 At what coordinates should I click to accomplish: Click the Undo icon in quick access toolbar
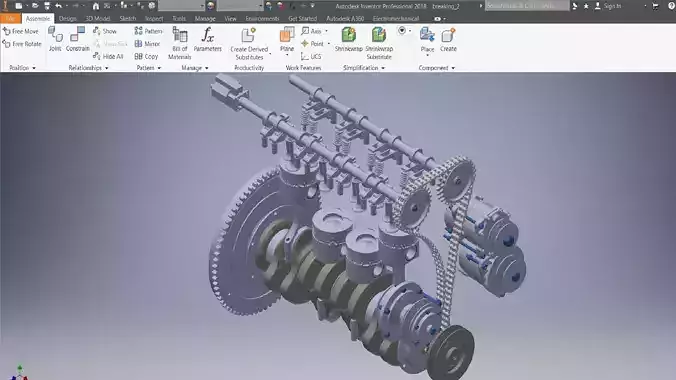tap(59, 6)
